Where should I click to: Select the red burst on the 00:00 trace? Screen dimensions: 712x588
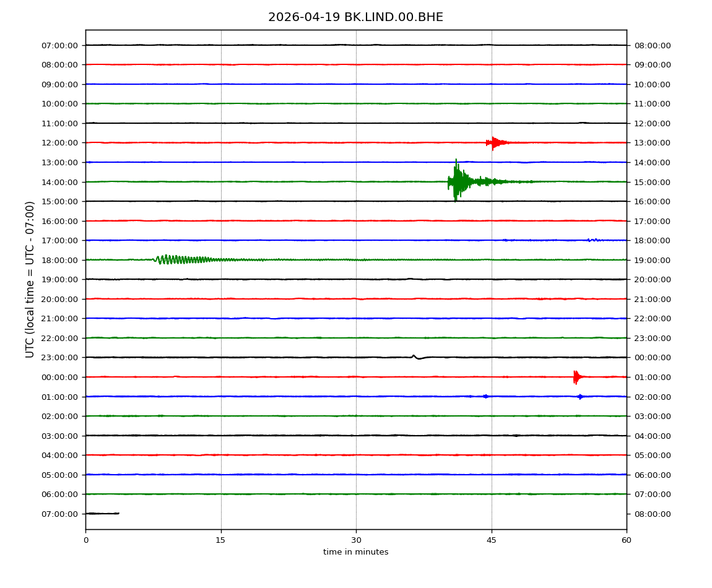[576, 377]
